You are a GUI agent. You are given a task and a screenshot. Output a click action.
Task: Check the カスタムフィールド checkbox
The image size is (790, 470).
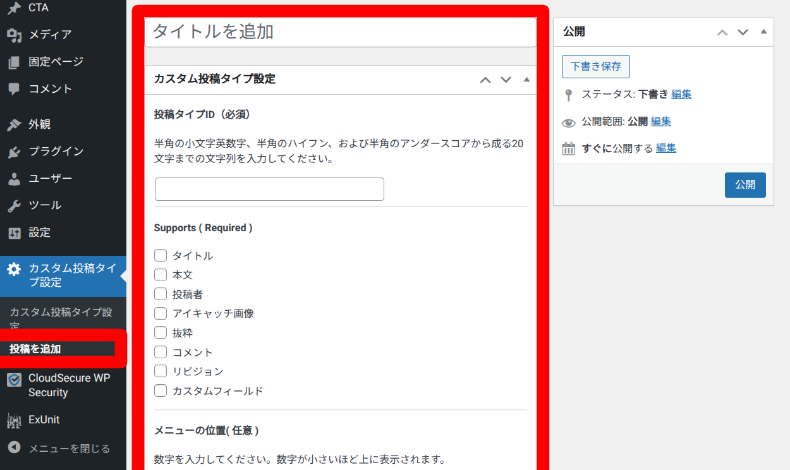[160, 390]
